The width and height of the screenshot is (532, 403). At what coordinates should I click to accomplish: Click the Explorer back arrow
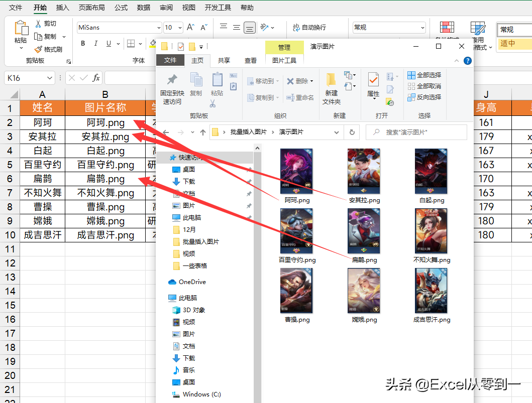166,132
